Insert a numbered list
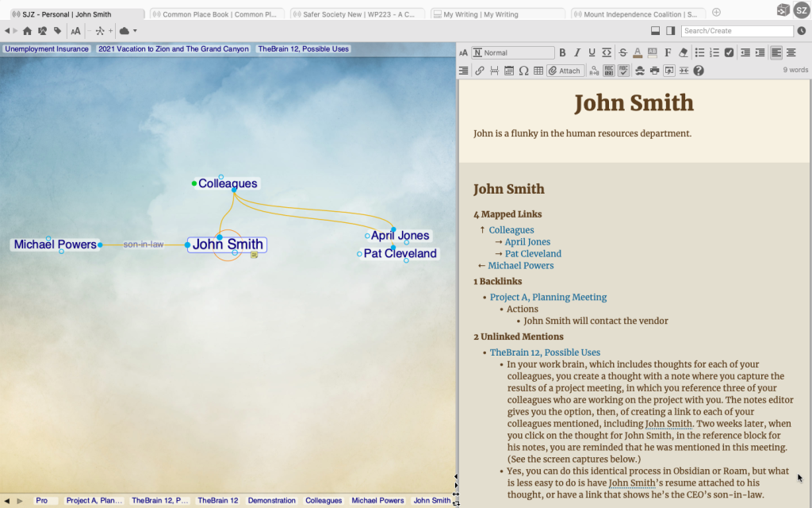The height and width of the screenshot is (508, 812). click(x=714, y=52)
